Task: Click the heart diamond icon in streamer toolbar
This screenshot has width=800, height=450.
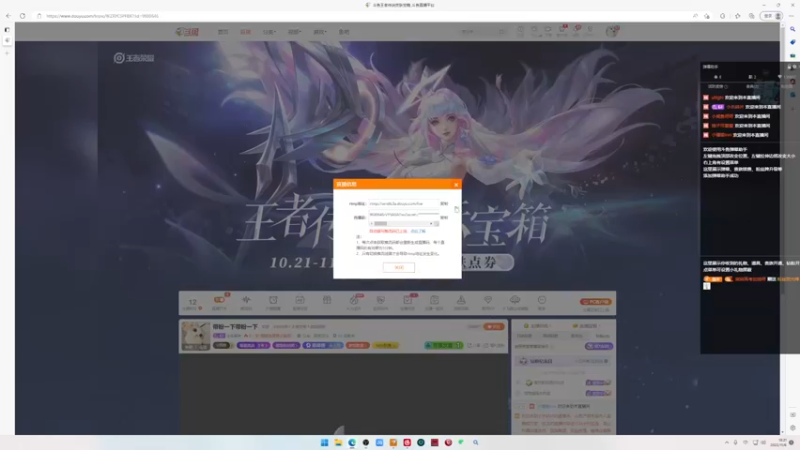Action: click(488, 301)
